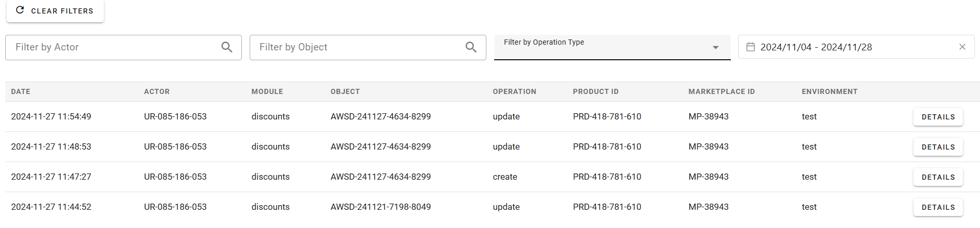Click the search icon in Filter by Object

click(471, 47)
